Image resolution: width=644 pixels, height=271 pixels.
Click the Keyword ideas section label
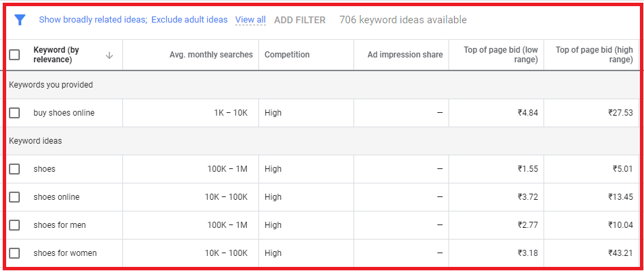[36, 141]
